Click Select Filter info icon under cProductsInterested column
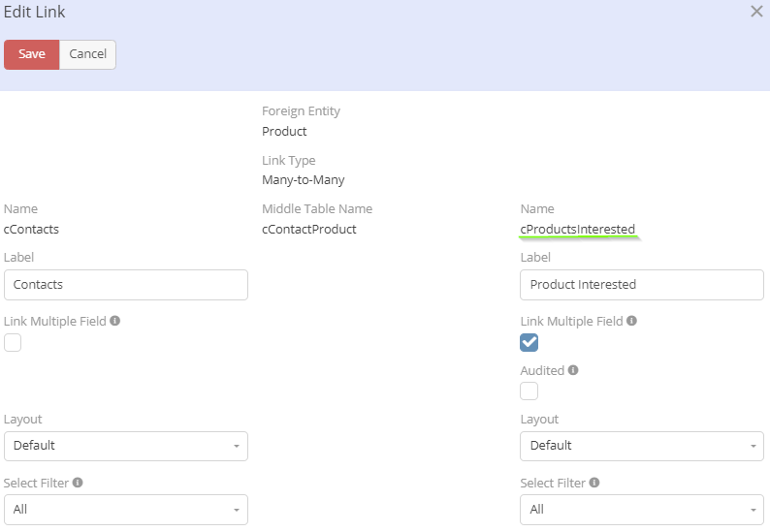Screen dimensions: 770x532 [x=594, y=483]
